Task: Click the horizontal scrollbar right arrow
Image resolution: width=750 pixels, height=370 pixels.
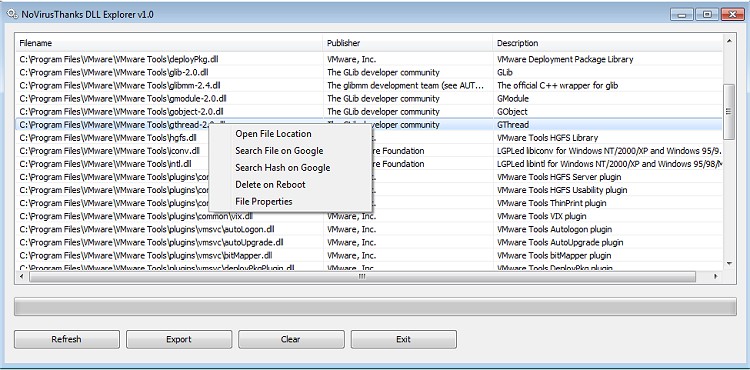Action: (716, 276)
